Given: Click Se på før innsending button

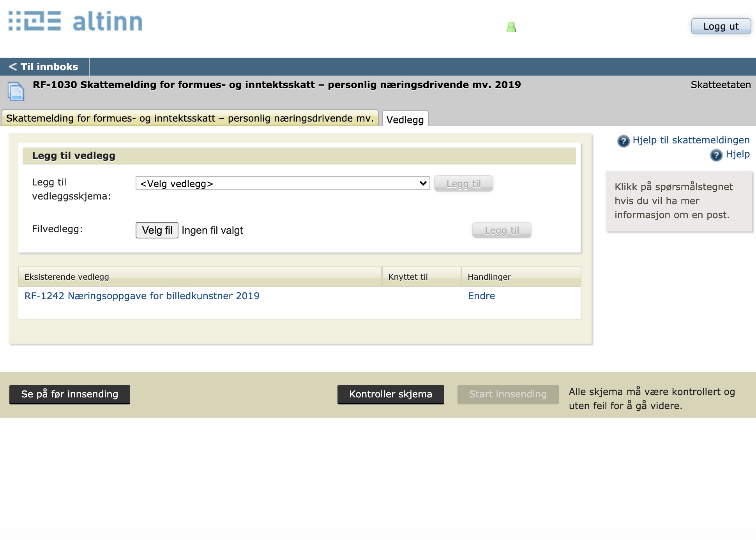Looking at the screenshot, I should point(69,394).
